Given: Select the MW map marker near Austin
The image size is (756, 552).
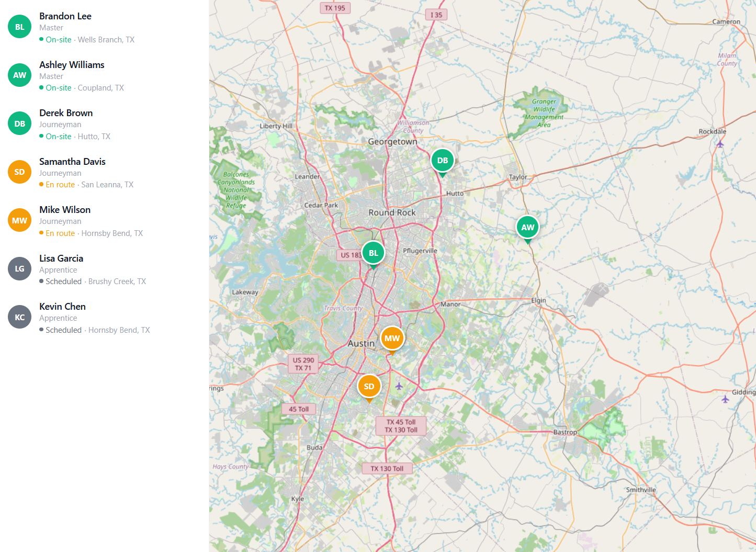Looking at the screenshot, I should (392, 339).
